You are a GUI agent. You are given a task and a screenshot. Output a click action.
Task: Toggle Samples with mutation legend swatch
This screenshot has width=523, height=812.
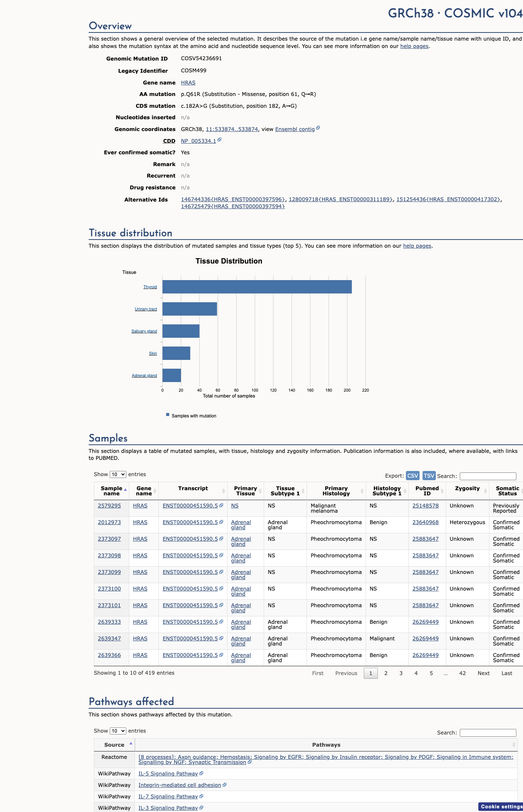click(x=168, y=414)
